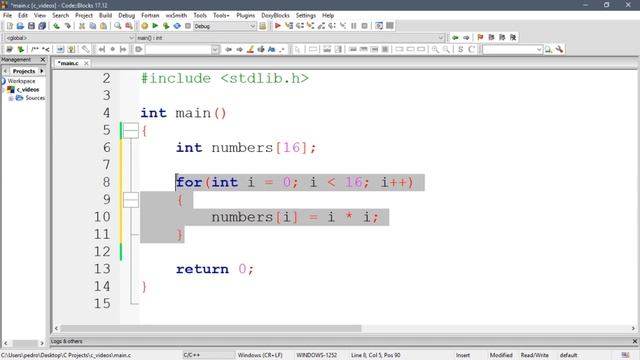This screenshot has width=640, height=360.
Task: Click the Cut scissors icon
Action: (x=82, y=26)
